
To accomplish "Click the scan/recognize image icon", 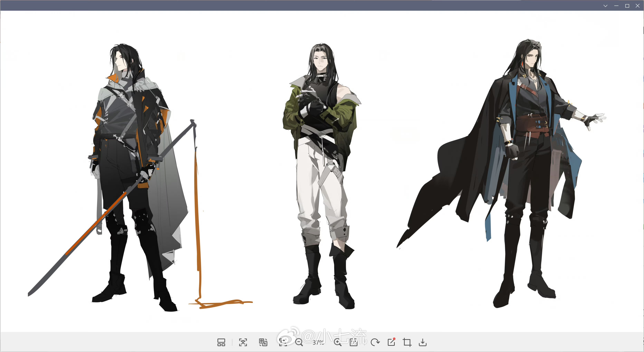I will [x=283, y=342].
